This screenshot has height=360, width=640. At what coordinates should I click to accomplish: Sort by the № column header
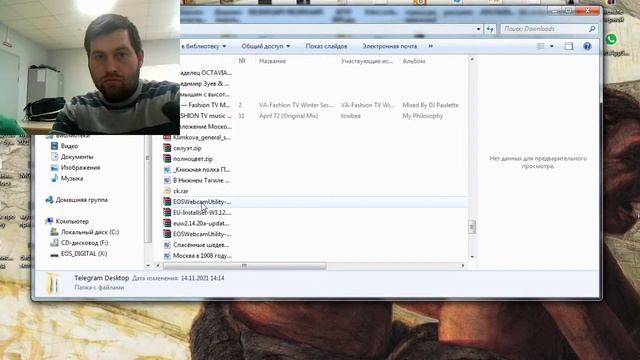coord(242,61)
